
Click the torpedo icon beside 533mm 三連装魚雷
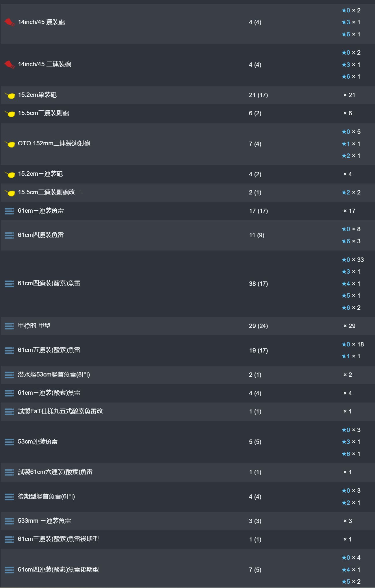[9, 521]
